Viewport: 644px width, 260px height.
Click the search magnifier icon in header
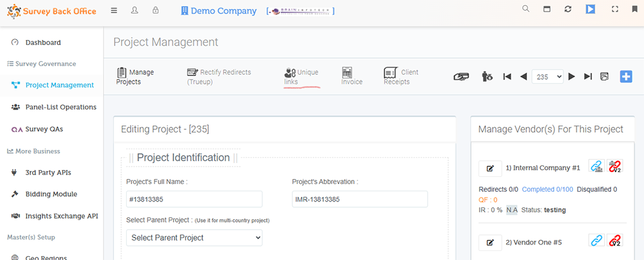[526, 9]
